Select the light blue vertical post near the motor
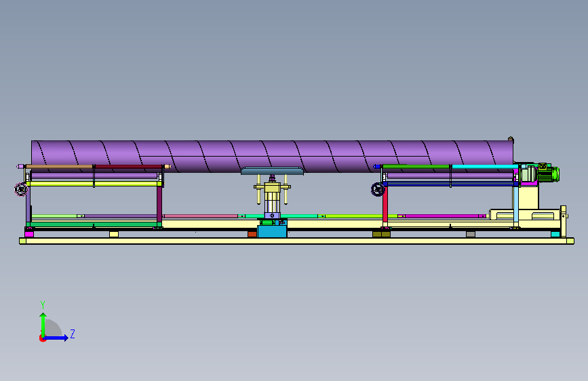 (516, 205)
